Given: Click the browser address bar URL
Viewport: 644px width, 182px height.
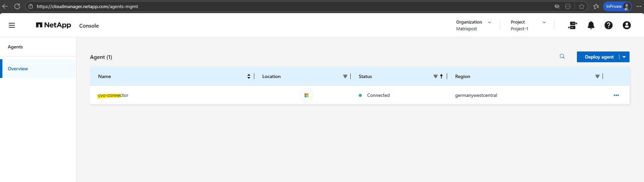Looking at the screenshot, I should pos(87,6).
